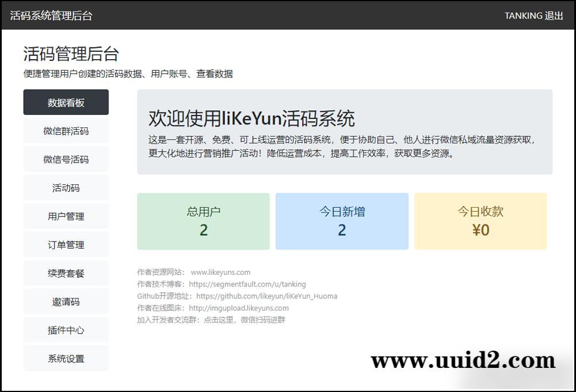Click the green 总用户 stat card
Screen dimensions: 576x392
(x=203, y=222)
